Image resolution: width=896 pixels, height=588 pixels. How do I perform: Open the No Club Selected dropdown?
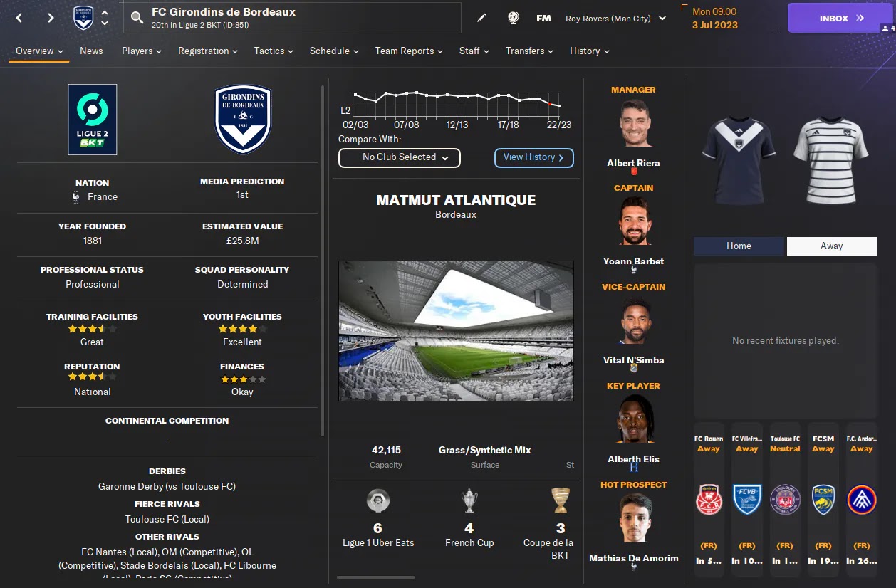400,157
